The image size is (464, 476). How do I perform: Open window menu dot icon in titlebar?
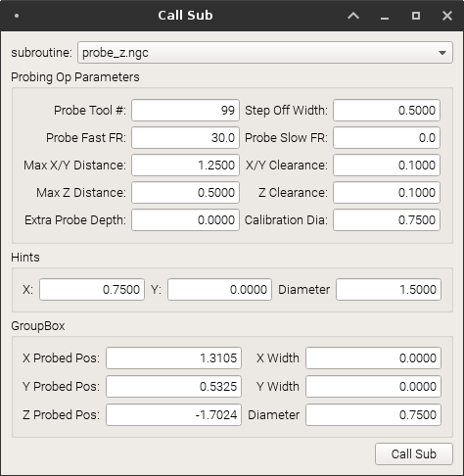[x=17, y=16]
